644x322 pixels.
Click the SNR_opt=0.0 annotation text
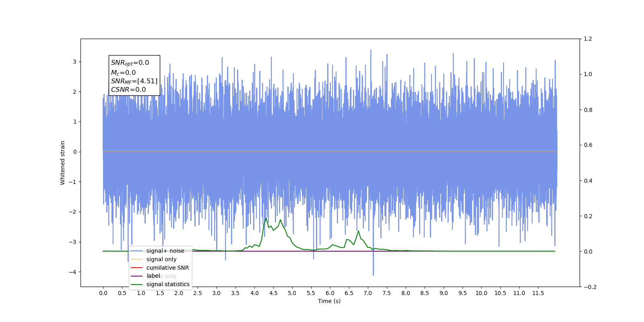tap(130, 63)
